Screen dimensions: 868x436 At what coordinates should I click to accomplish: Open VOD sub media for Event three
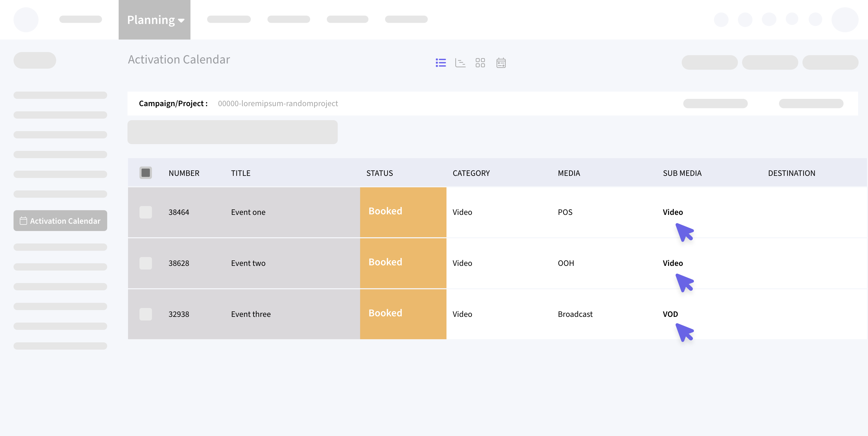coord(670,314)
